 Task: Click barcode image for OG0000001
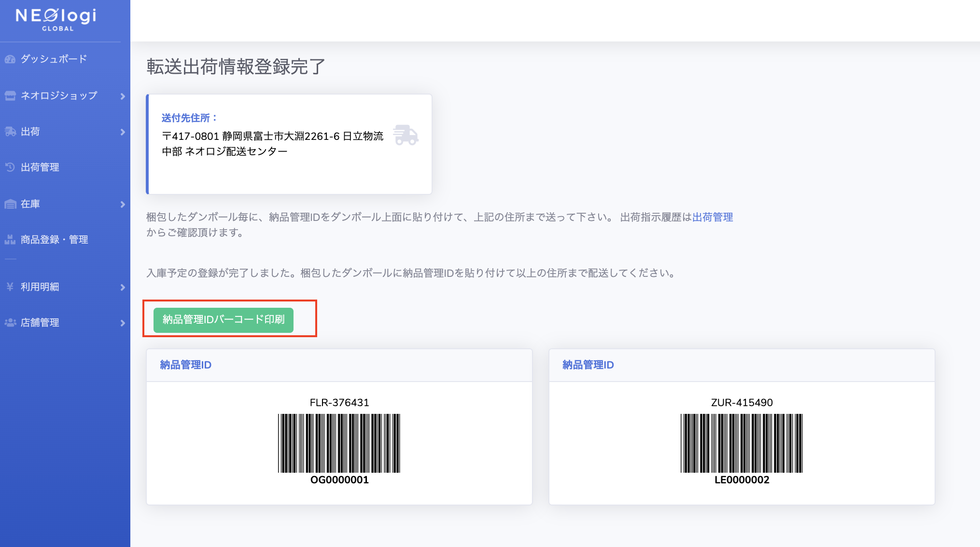(339, 443)
